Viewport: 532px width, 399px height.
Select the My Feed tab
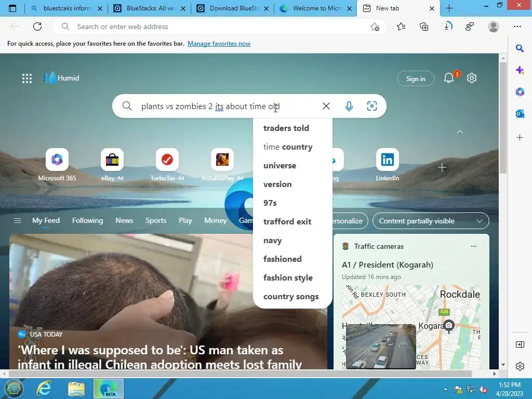point(46,220)
